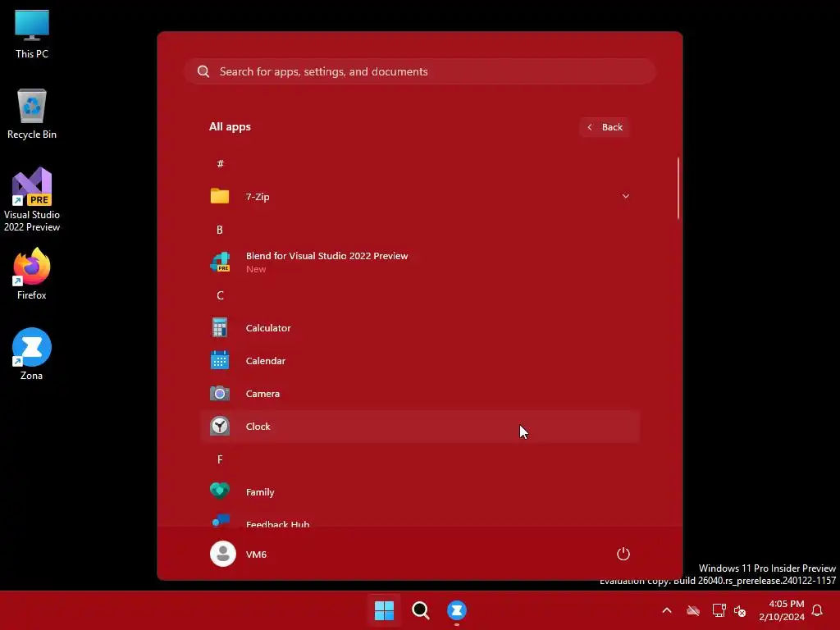The image size is (840, 630).
Task: Go Back from All apps list
Action: (605, 127)
